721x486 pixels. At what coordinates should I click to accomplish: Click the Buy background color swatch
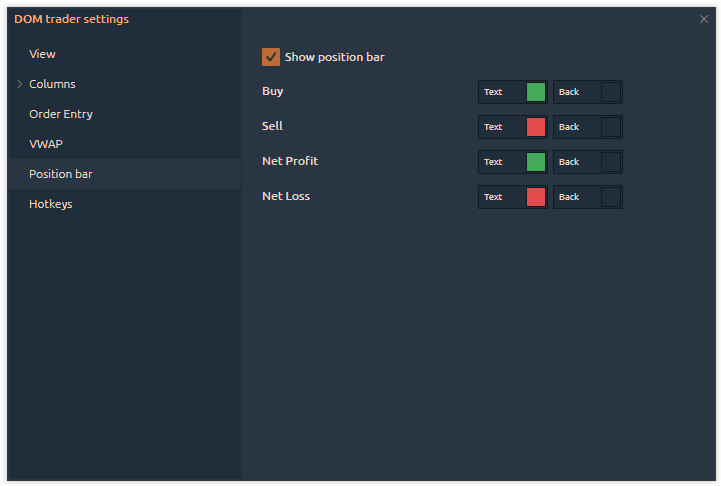(611, 92)
